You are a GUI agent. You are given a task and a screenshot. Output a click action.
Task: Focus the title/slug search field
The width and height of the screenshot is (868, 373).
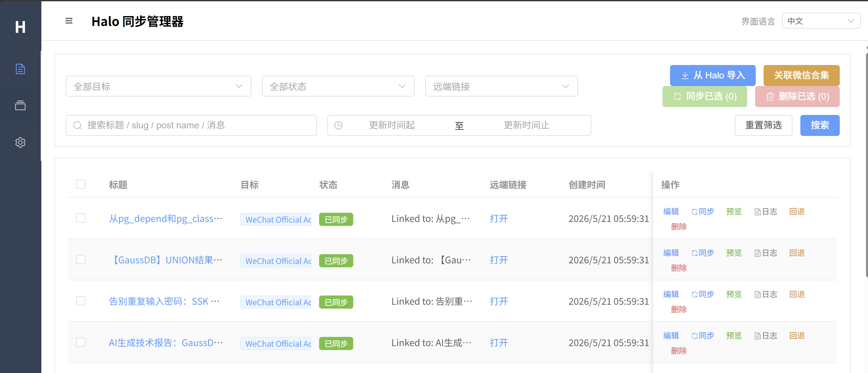[x=191, y=125]
